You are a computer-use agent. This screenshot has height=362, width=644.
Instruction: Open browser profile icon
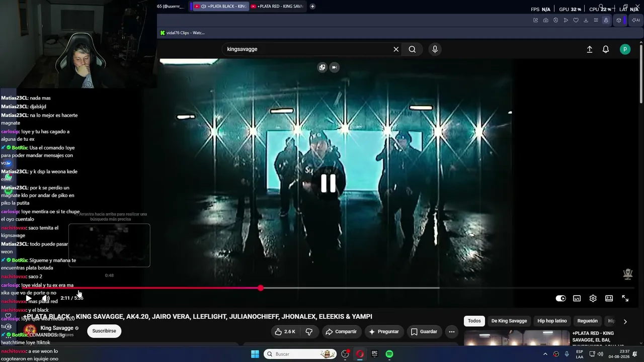(606, 20)
